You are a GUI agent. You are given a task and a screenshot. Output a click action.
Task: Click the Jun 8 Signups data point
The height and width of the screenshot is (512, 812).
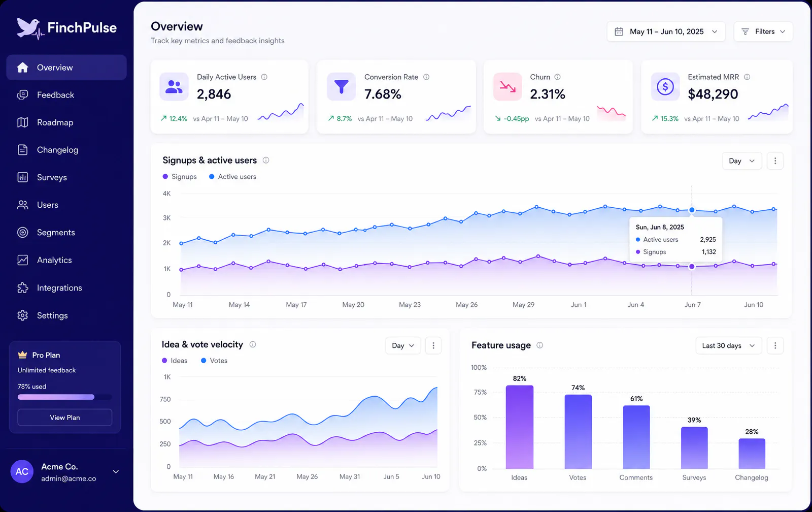692,267
